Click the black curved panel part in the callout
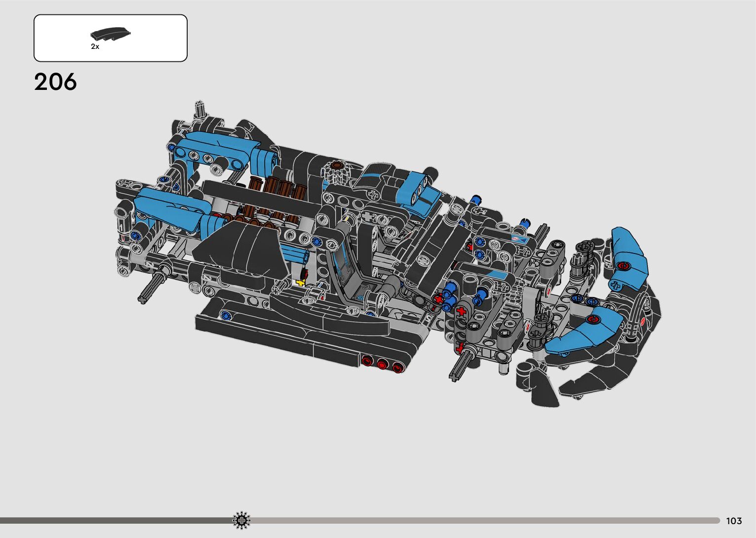The width and height of the screenshot is (756, 538). pos(111,35)
